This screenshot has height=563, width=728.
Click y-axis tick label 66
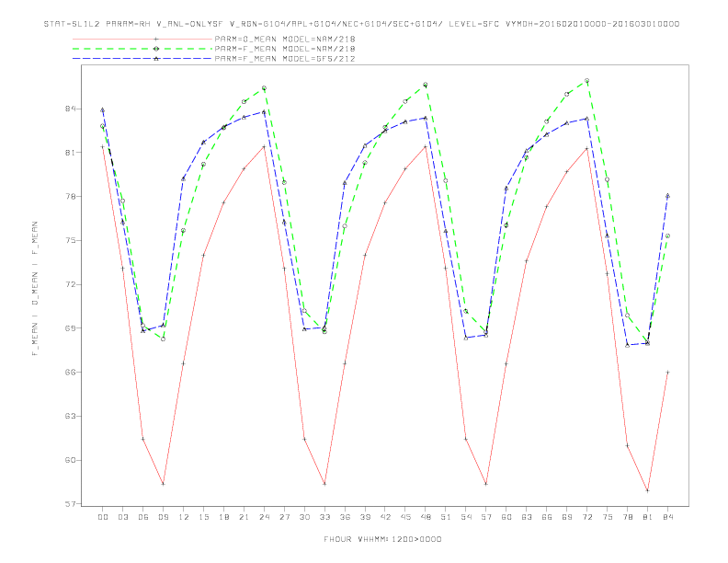tap(70, 372)
